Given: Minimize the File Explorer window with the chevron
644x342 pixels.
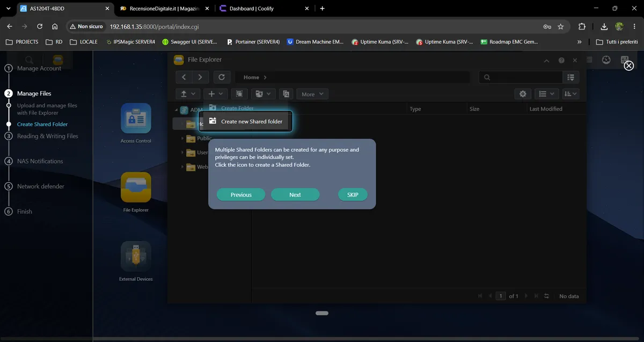Looking at the screenshot, I should click(x=546, y=61).
